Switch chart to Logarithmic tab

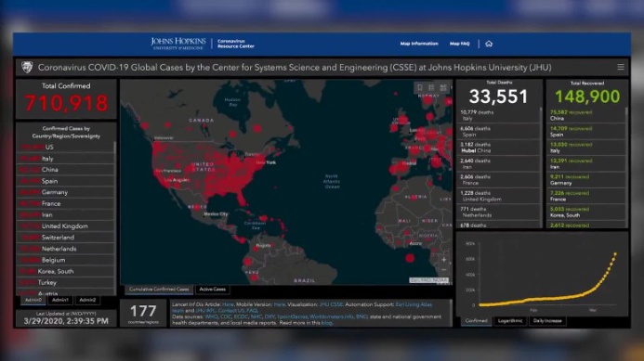tap(510, 321)
